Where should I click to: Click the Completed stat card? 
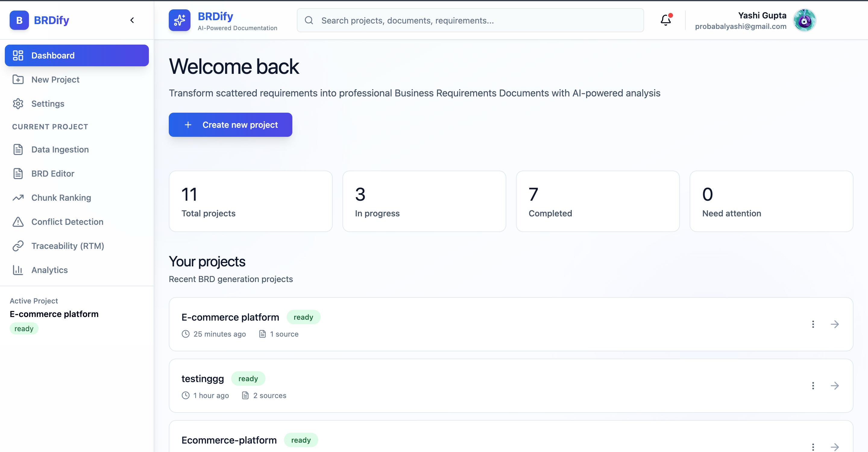click(598, 201)
